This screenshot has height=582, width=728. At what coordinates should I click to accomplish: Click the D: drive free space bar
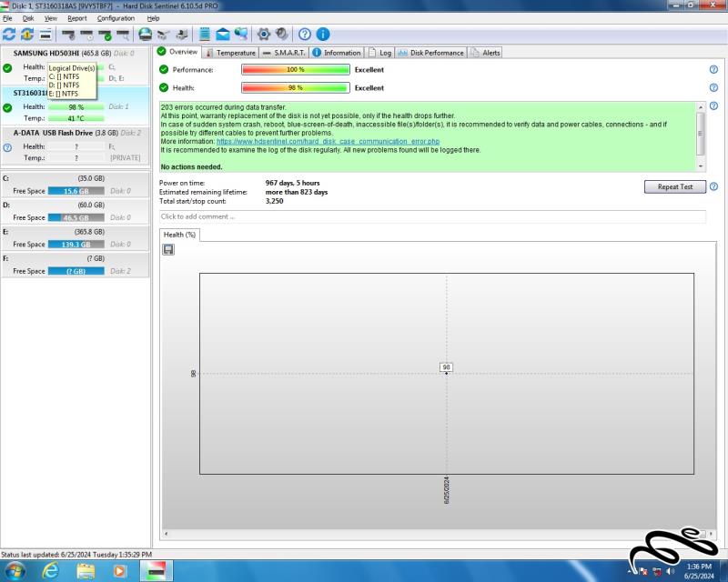[76, 217]
